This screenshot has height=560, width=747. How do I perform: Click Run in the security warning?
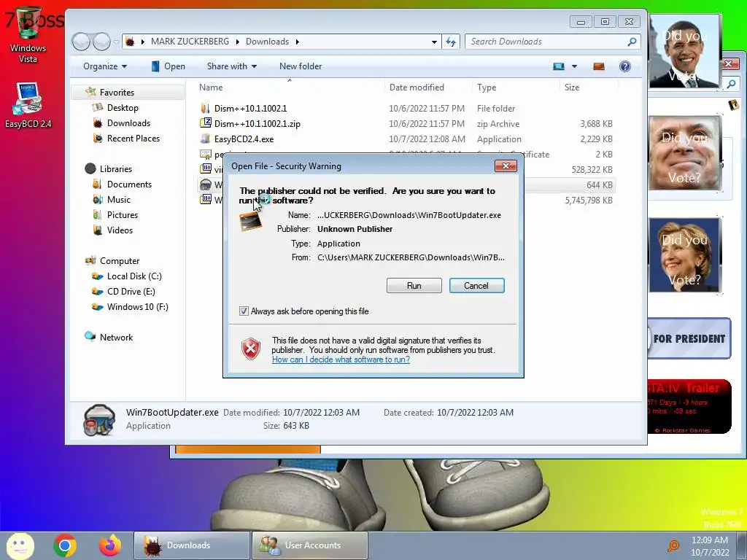click(x=414, y=286)
